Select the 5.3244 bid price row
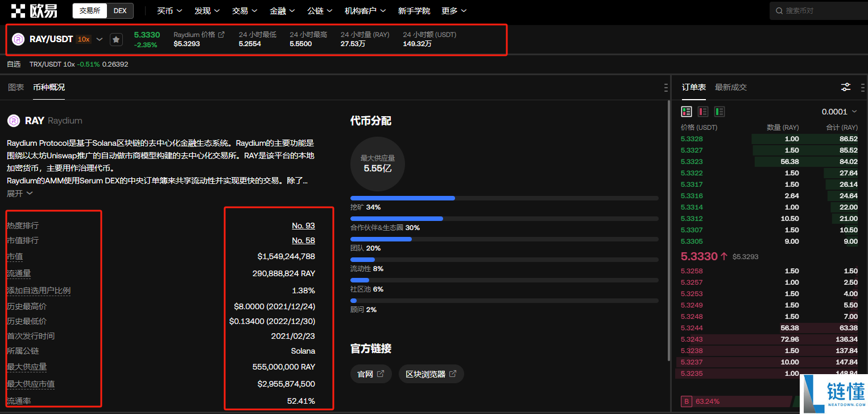Image resolution: width=868 pixels, height=414 pixels. tap(769, 328)
